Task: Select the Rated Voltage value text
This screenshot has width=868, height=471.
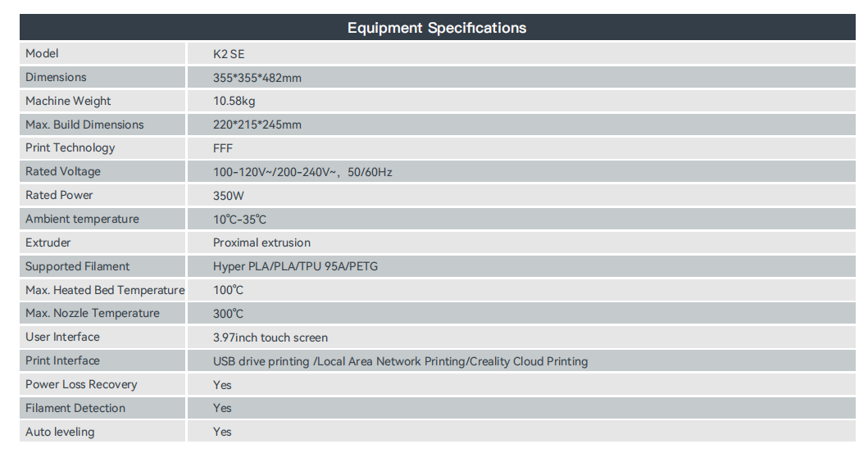Action: (x=302, y=172)
